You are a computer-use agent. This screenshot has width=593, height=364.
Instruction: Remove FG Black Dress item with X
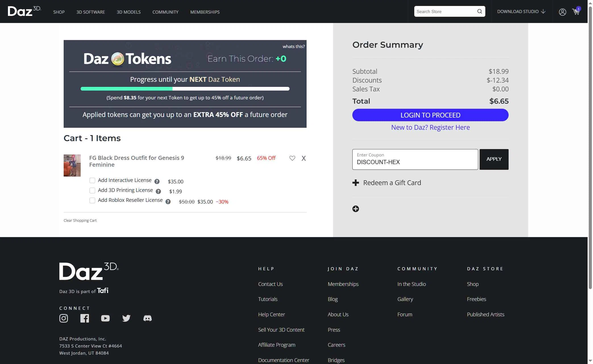(x=303, y=158)
